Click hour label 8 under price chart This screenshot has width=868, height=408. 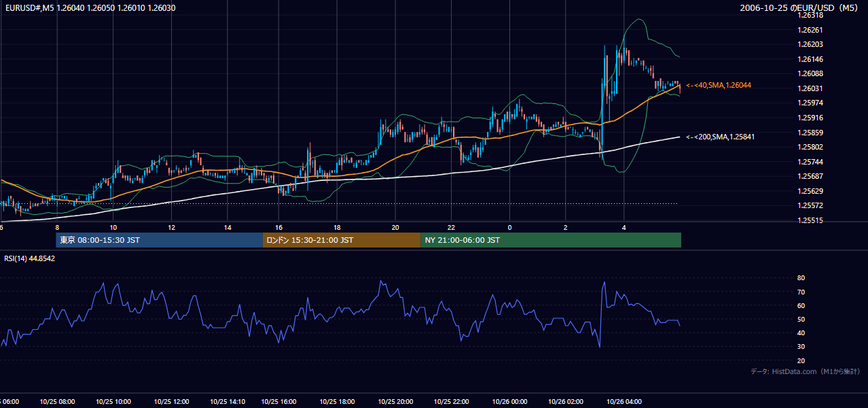click(57, 227)
